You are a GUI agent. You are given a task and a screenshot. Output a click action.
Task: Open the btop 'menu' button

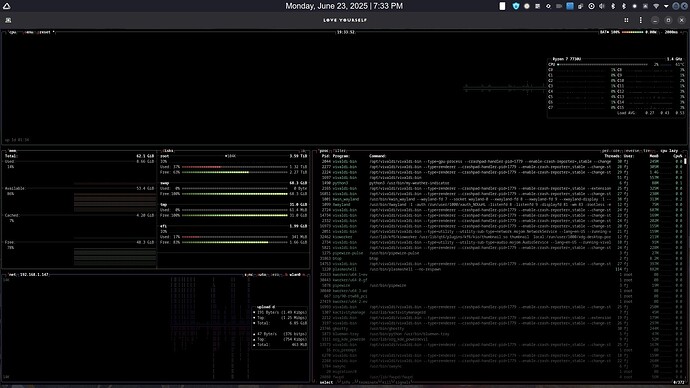(29, 32)
